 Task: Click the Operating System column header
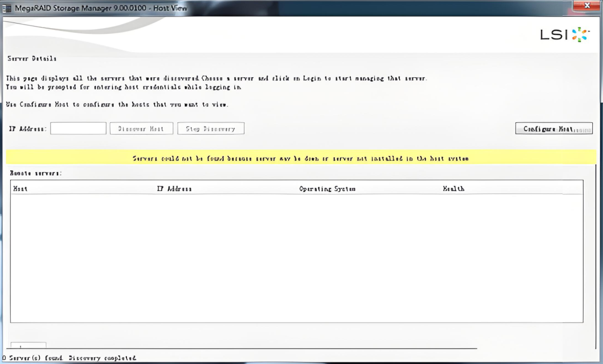327,189
